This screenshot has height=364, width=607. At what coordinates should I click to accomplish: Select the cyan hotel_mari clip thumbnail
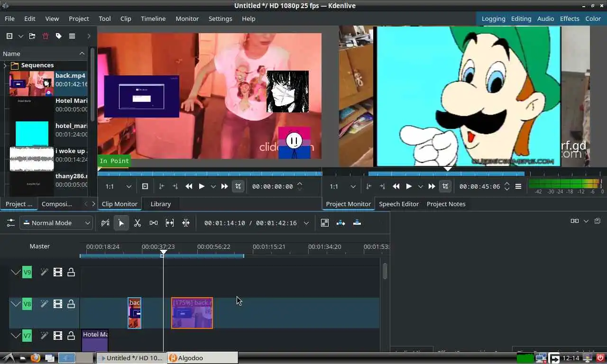point(32,134)
